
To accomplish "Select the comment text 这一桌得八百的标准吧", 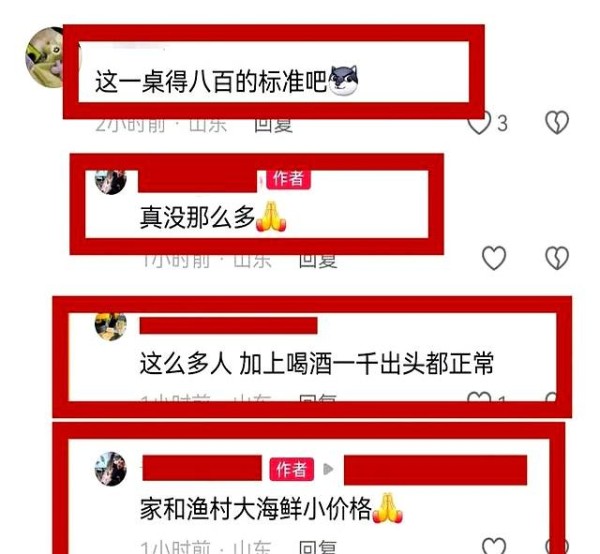I will [x=210, y=81].
